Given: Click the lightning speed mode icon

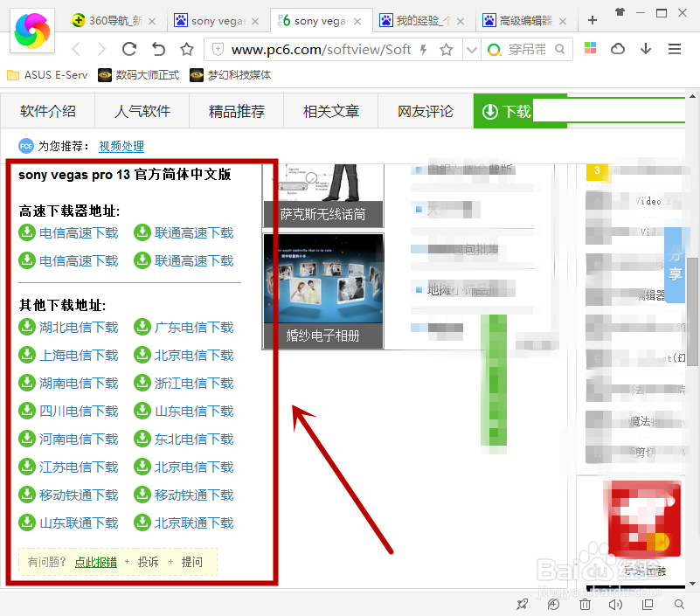Looking at the screenshot, I should [x=423, y=50].
